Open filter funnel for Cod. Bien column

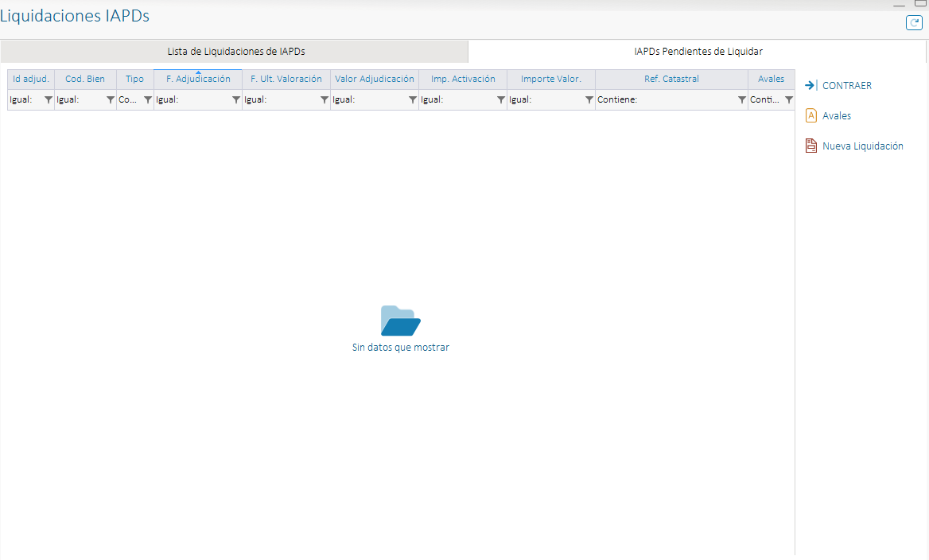(110, 100)
